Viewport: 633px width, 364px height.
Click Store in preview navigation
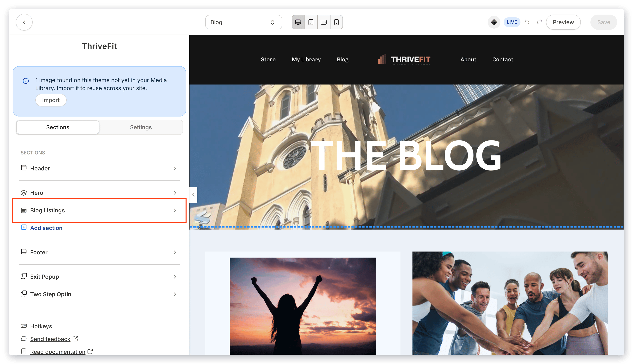pos(268,60)
